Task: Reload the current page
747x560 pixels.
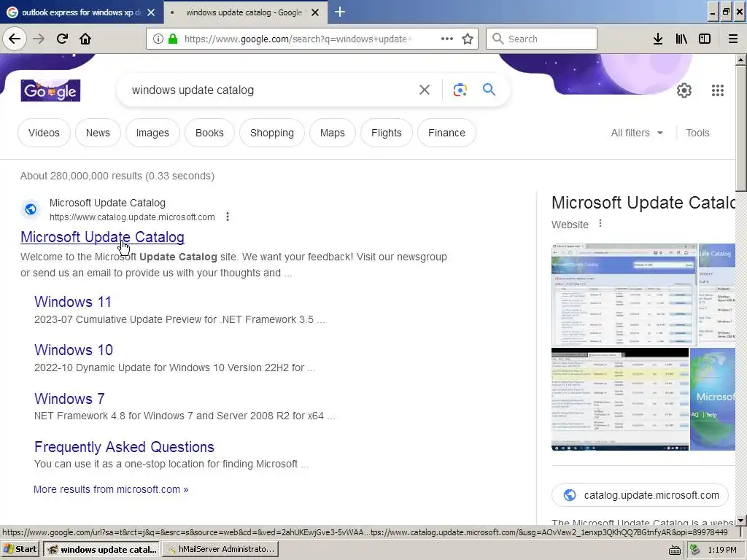Action: coord(62,39)
